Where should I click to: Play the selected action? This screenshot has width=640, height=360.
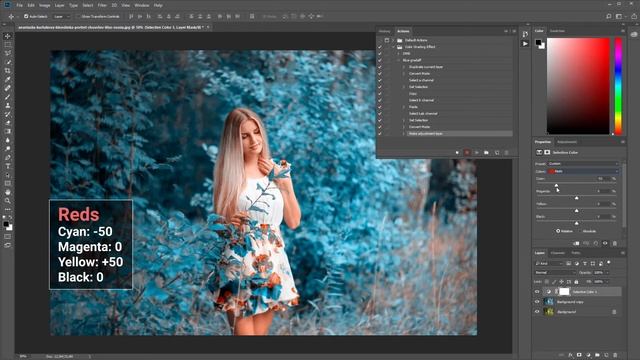[476, 153]
